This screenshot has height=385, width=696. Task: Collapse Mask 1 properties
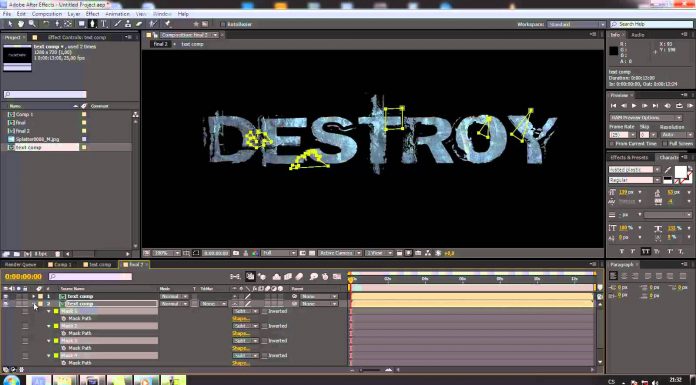point(49,311)
